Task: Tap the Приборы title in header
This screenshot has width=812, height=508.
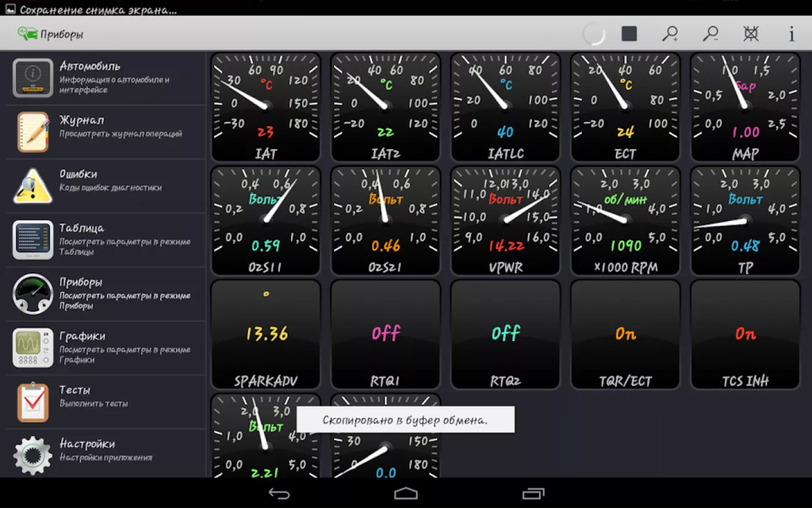Action: click(x=62, y=34)
